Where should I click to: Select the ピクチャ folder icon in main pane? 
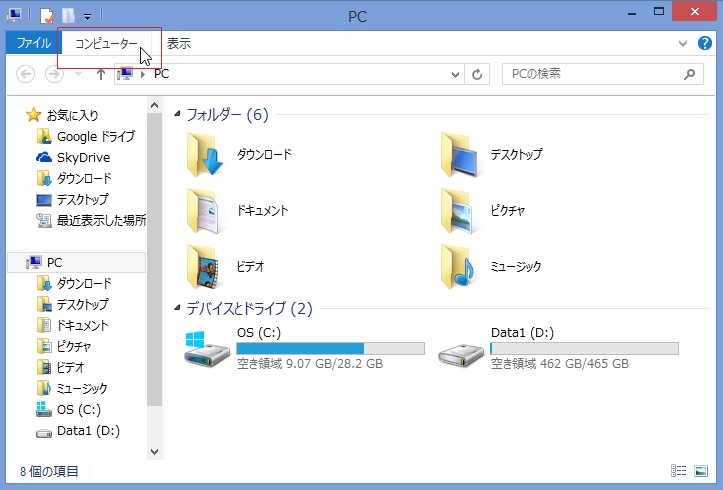[456, 211]
